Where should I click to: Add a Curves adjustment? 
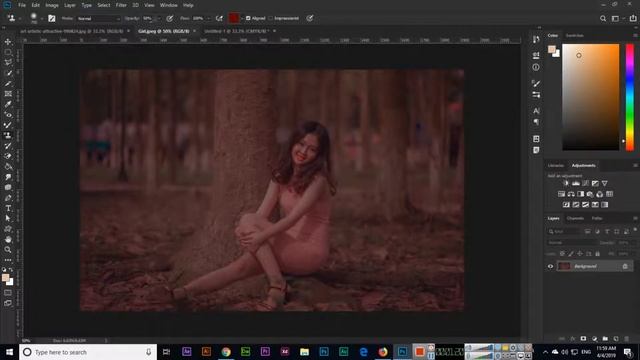[585, 183]
